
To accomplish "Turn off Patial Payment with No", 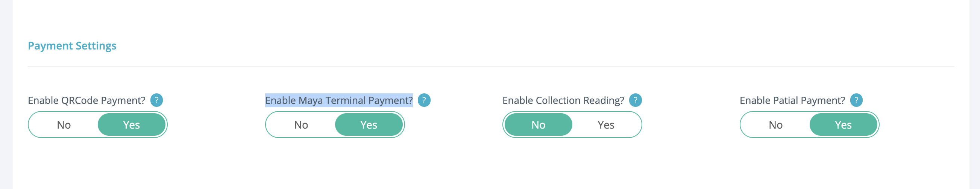I will pos(775,125).
